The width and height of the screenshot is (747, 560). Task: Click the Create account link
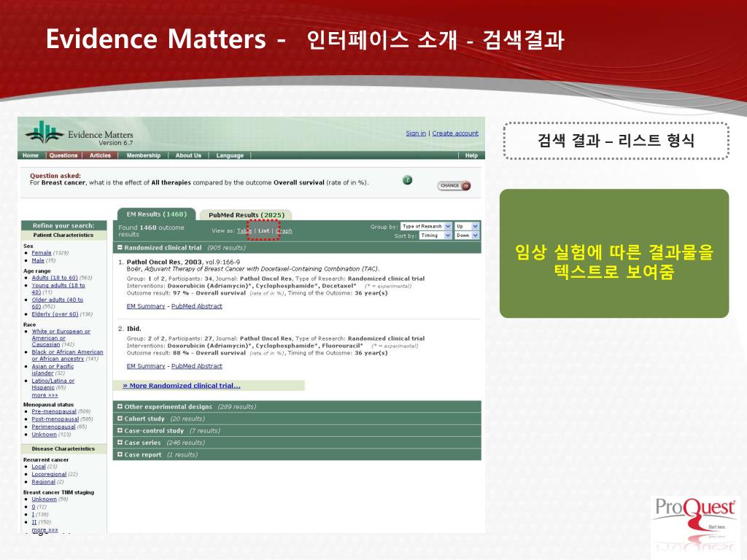455,133
